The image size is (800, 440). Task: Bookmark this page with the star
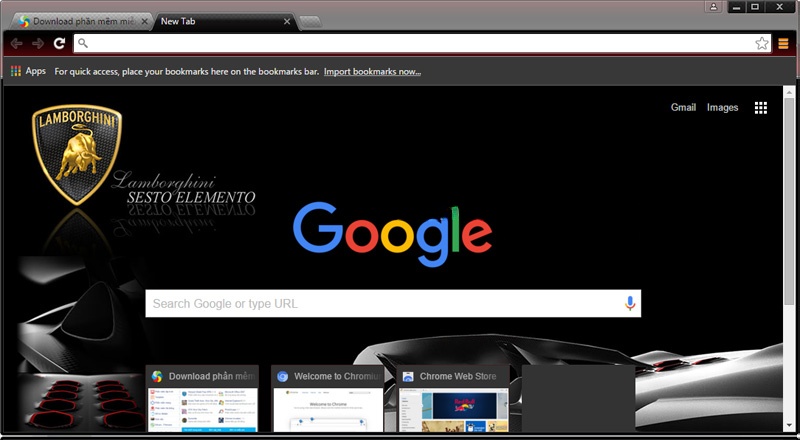coord(762,43)
